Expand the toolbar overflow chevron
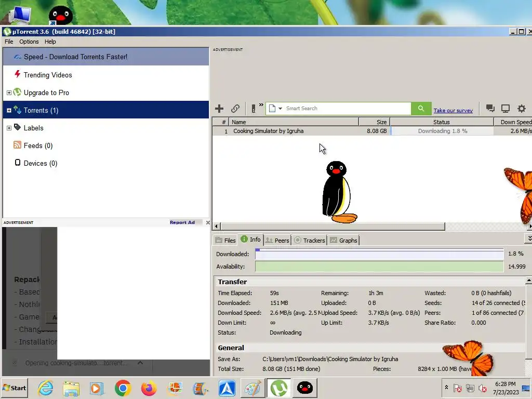 pos(261,105)
